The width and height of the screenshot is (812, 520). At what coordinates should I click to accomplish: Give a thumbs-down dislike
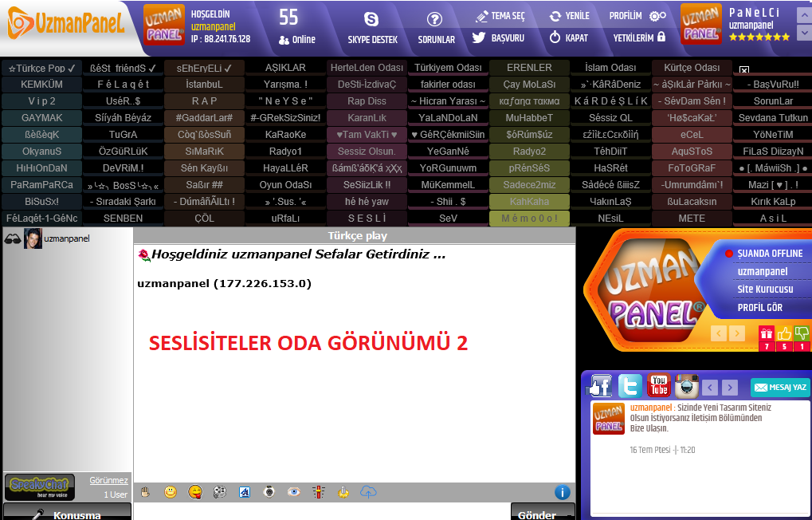(x=802, y=333)
